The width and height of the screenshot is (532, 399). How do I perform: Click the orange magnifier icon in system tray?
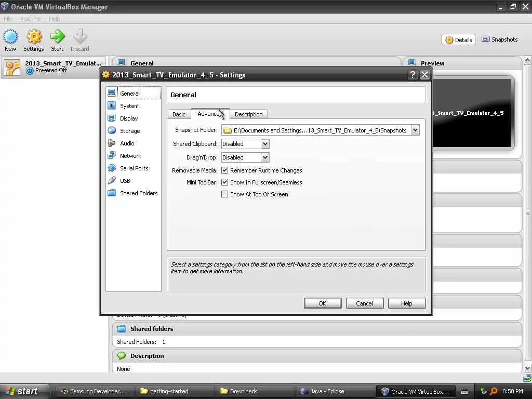[494, 391]
